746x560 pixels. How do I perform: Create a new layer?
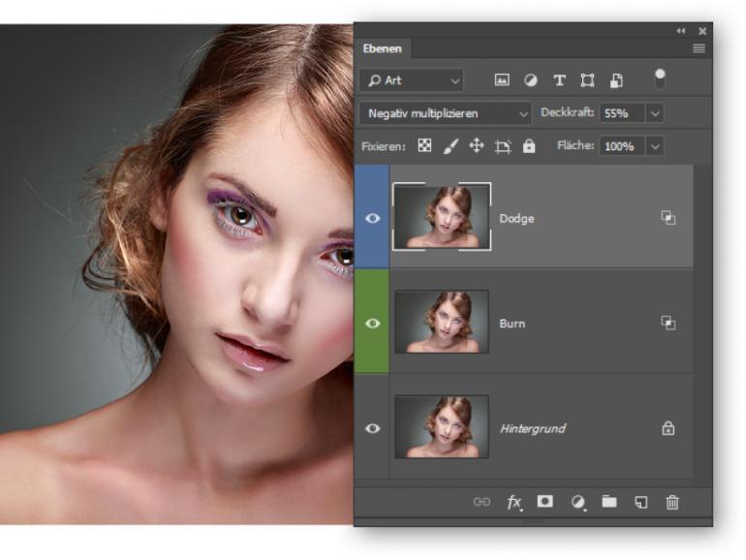[x=640, y=502]
